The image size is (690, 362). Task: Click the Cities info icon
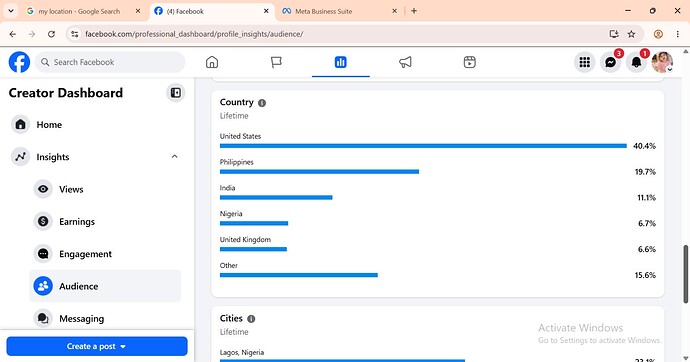click(x=251, y=319)
